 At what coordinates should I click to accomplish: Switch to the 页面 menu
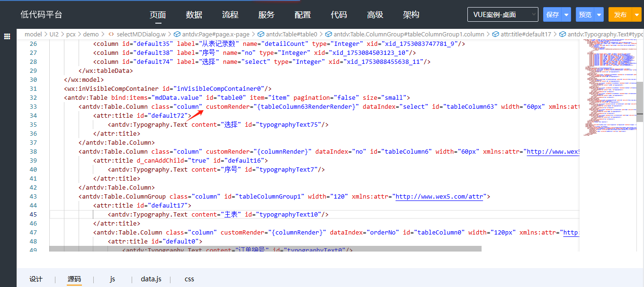point(158,15)
